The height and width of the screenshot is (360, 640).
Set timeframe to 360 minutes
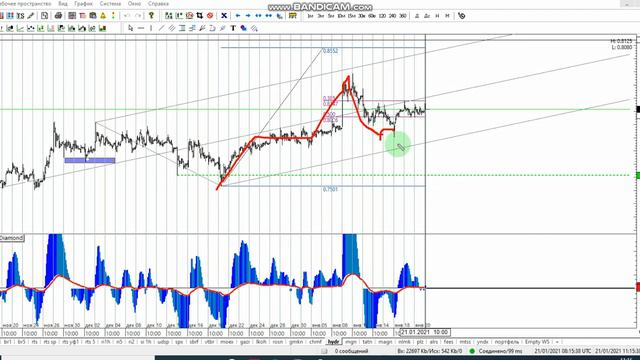click(x=402, y=16)
